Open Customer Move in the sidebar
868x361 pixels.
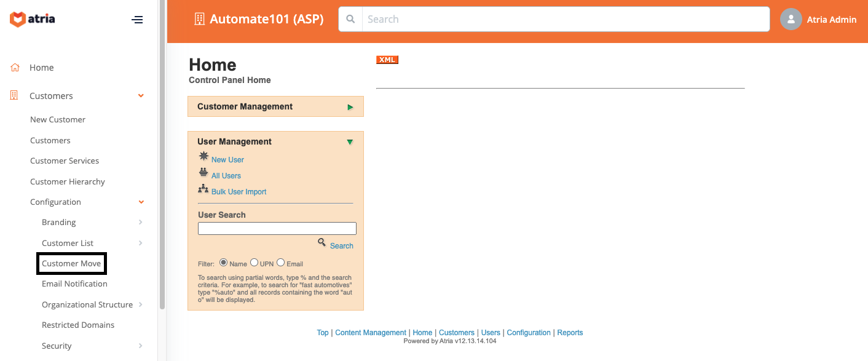click(x=71, y=263)
